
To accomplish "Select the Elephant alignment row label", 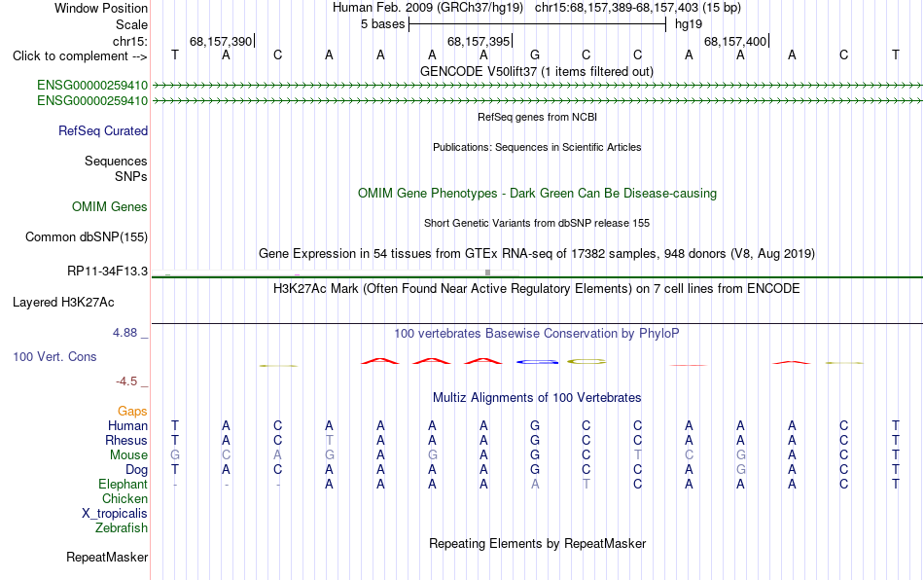I will [123, 484].
